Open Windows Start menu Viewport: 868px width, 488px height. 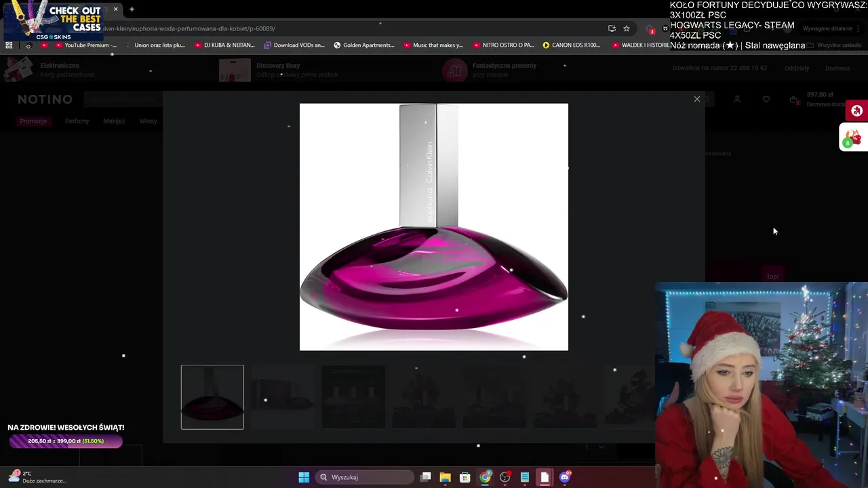pos(304,477)
